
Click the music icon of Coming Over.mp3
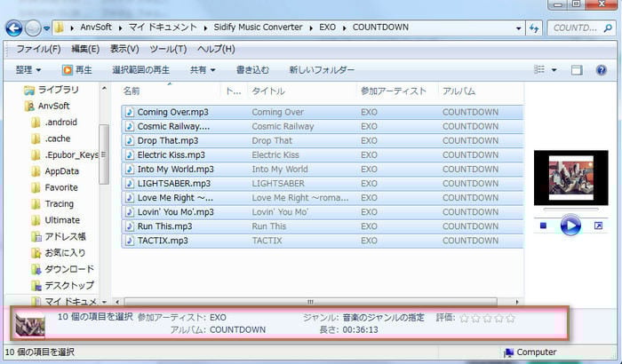[130, 112]
